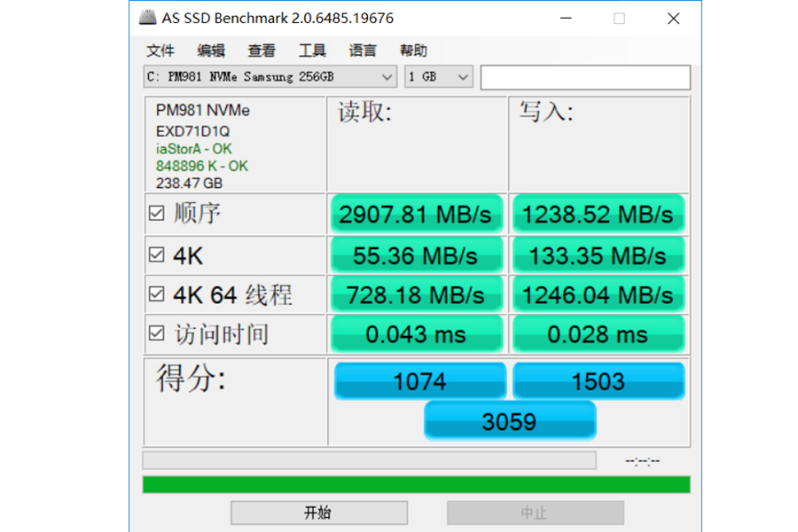The width and height of the screenshot is (798, 532).
Task: Click the read score 1074
Action: [x=420, y=380]
